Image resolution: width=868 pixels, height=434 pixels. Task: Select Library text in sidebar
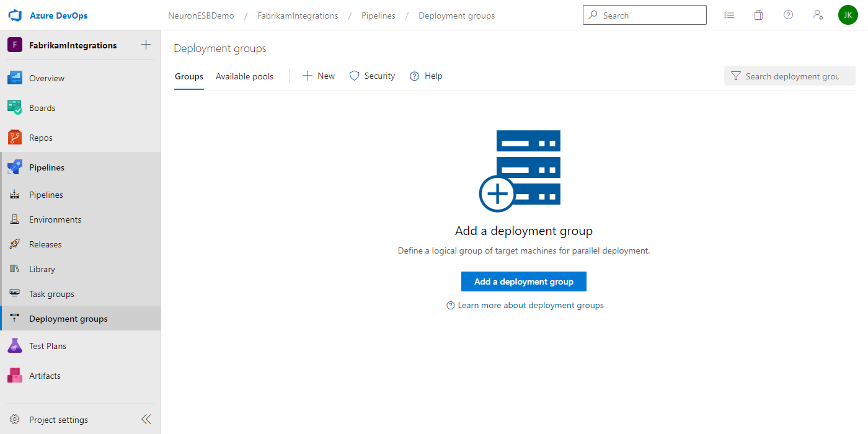42,269
